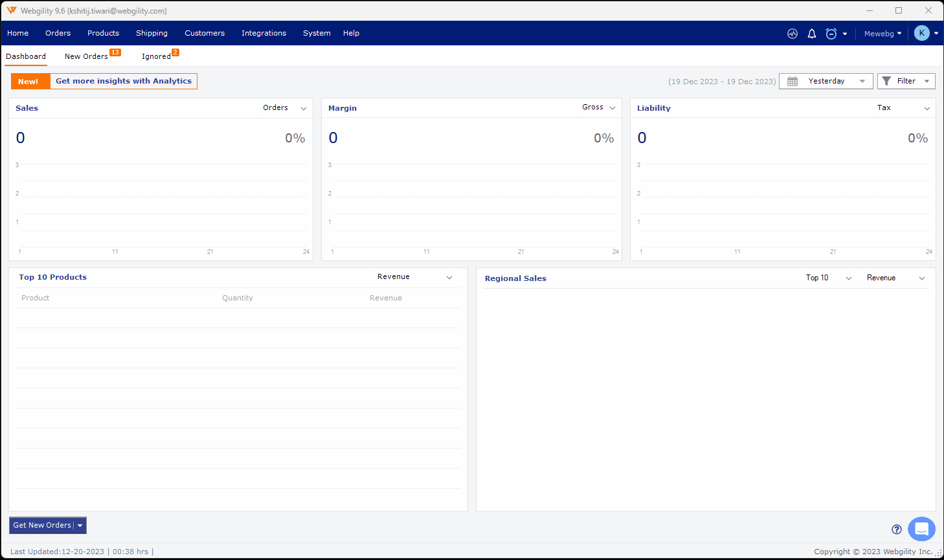Image resolution: width=944 pixels, height=560 pixels.
Task: Expand the Mewebg store dropdown
Action: 882,34
